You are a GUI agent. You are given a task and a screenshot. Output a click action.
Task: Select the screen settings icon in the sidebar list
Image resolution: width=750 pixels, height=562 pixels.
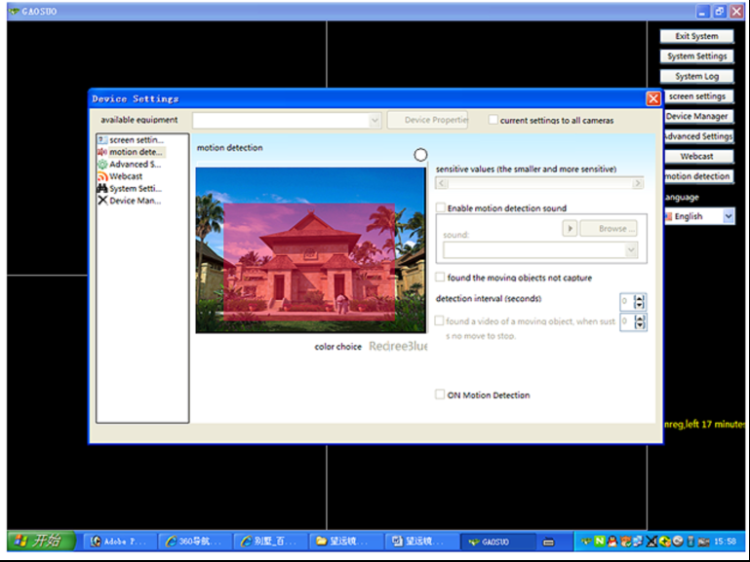click(102, 140)
